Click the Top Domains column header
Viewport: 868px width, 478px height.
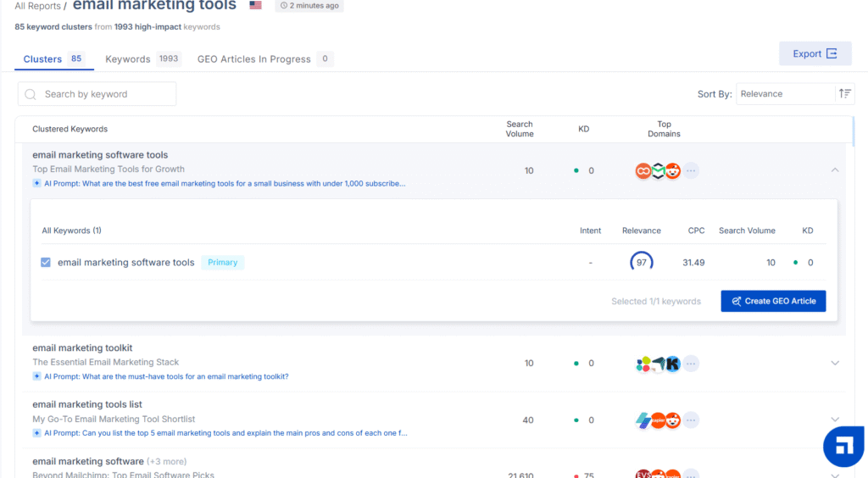tap(664, 129)
